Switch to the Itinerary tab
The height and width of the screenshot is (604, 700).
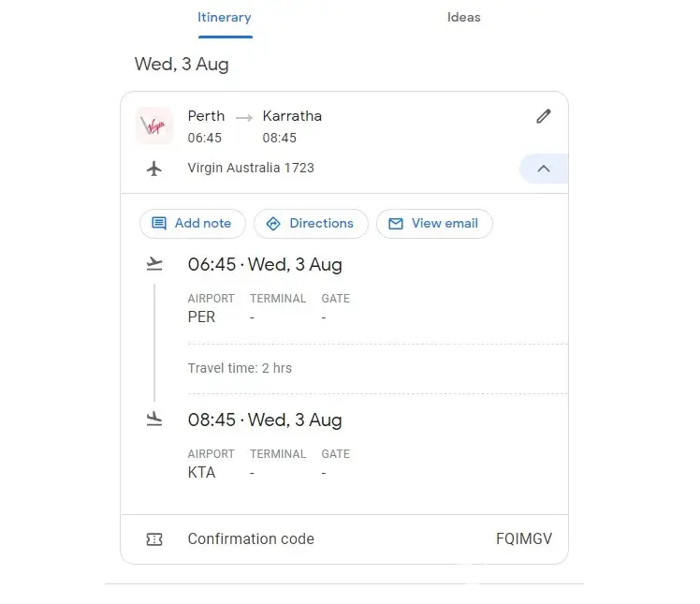coord(225,17)
